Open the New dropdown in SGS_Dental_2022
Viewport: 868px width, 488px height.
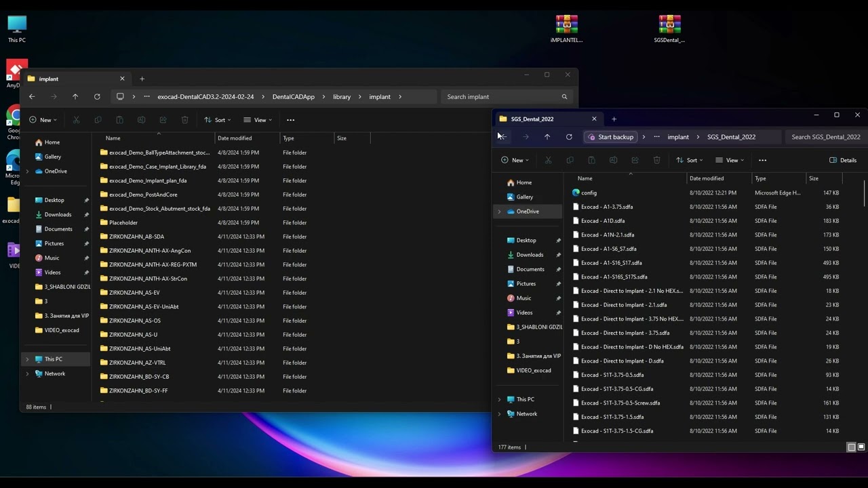click(x=514, y=160)
